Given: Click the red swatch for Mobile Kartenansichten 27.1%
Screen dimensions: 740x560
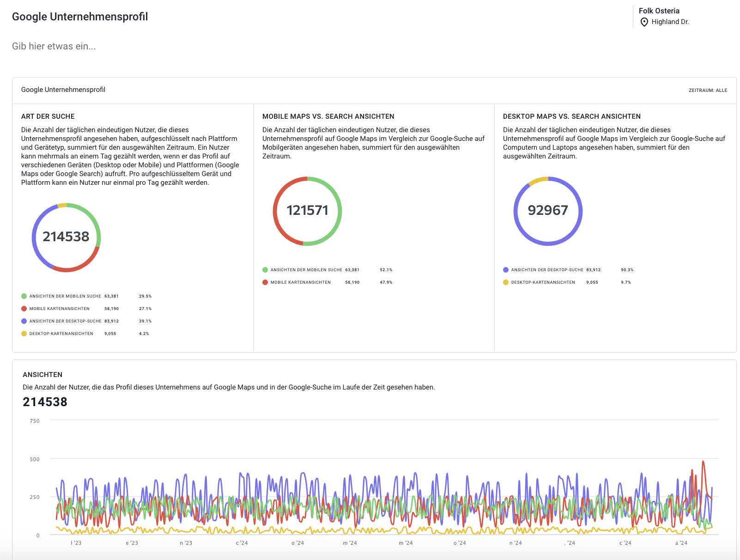Looking at the screenshot, I should [x=24, y=309].
